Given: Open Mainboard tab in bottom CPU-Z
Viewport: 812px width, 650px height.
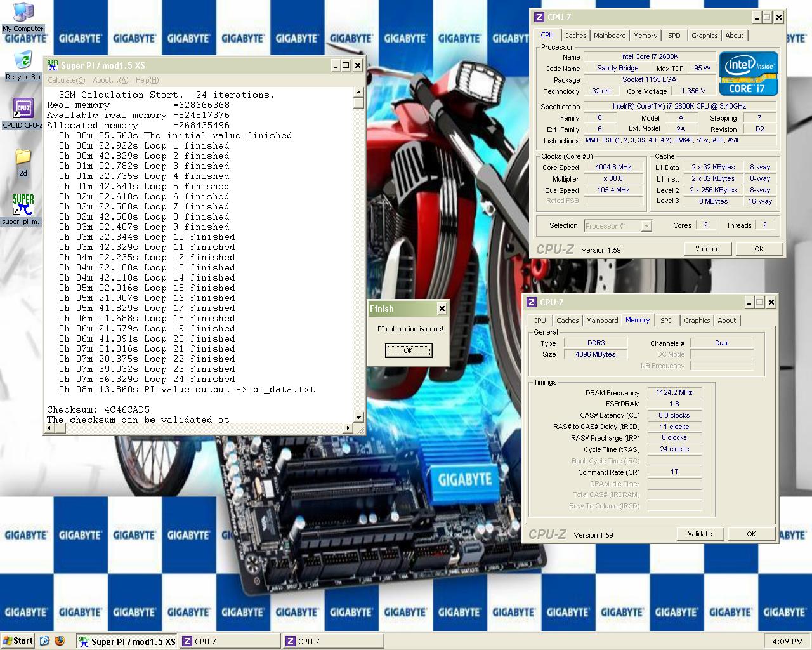Looking at the screenshot, I should pyautogui.click(x=602, y=321).
